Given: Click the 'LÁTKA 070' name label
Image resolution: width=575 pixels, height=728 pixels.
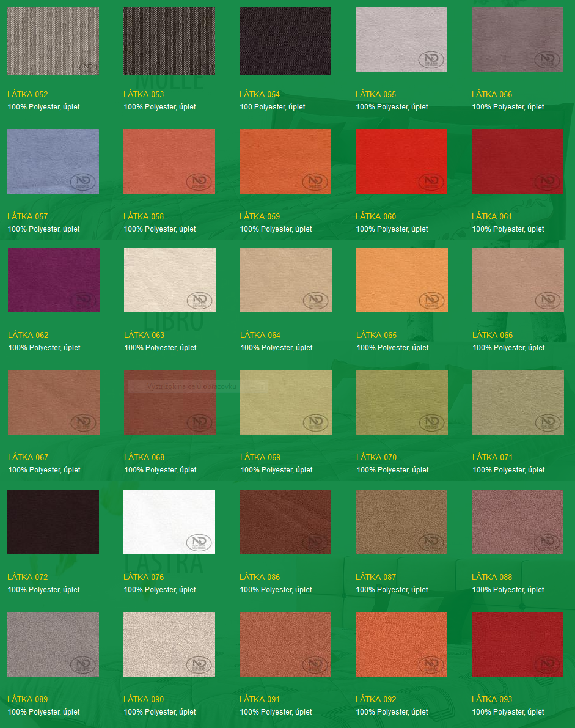Looking at the screenshot, I should tap(376, 457).
